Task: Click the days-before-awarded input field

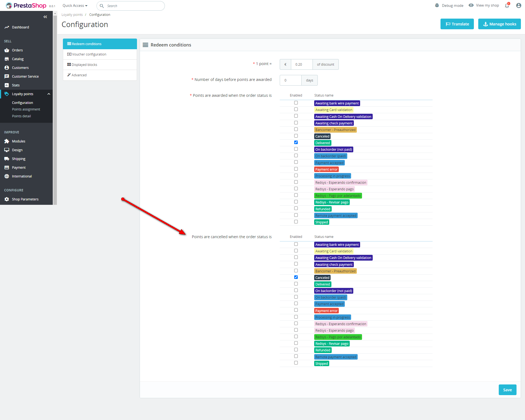Action: (x=290, y=80)
